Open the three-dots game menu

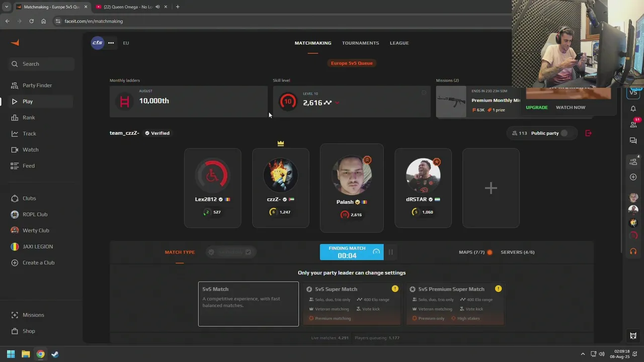(111, 43)
